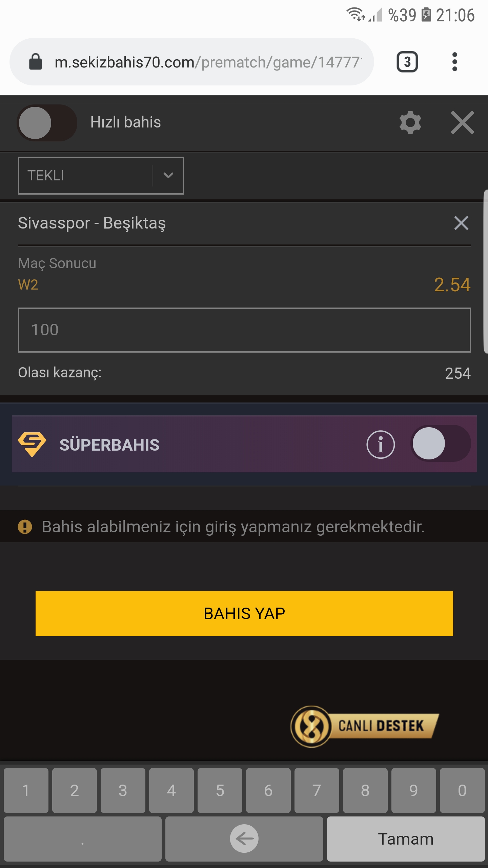Open Chrome tab switcher showing 3
Image resolution: width=488 pixels, height=868 pixels.
click(x=407, y=62)
